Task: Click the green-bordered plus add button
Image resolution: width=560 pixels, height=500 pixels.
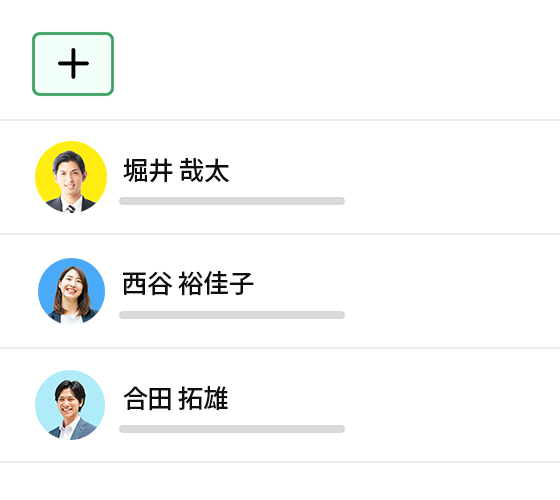Action: [x=73, y=64]
